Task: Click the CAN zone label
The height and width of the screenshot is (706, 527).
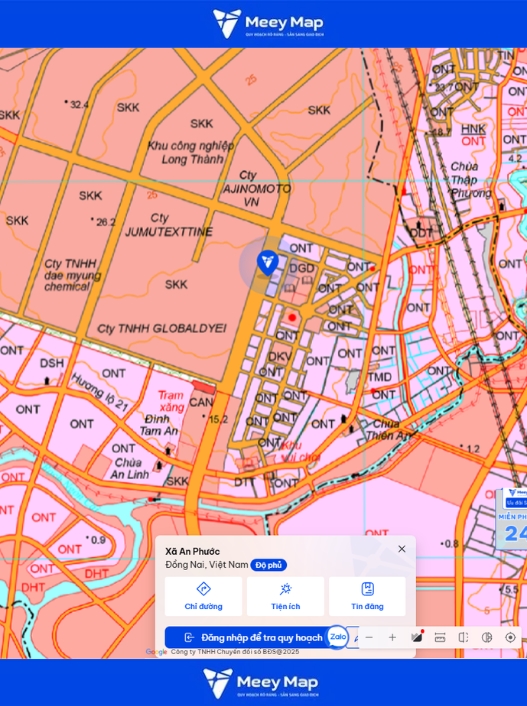Action: (x=201, y=402)
